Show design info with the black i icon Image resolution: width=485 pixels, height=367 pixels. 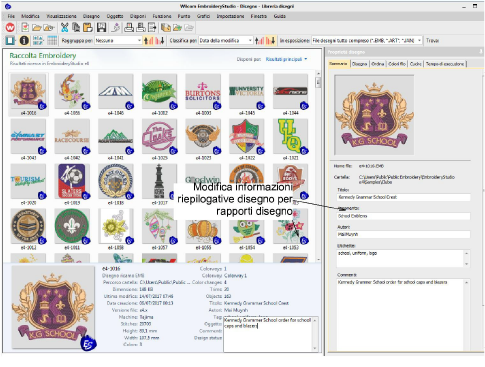(x=24, y=40)
